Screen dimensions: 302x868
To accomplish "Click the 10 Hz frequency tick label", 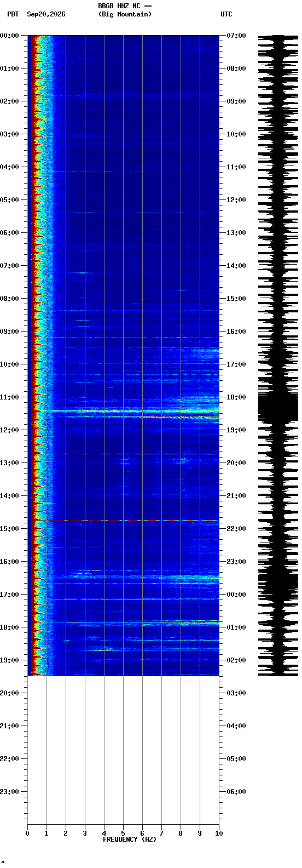I will click(219, 833).
